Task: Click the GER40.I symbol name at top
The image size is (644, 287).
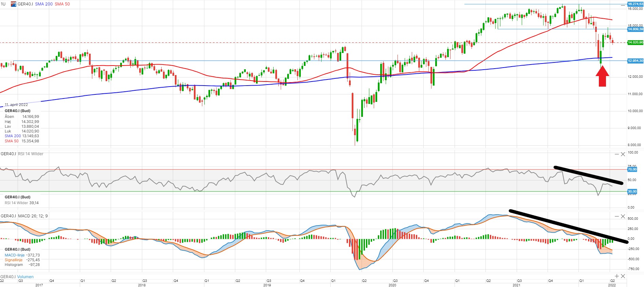Action: (25, 4)
